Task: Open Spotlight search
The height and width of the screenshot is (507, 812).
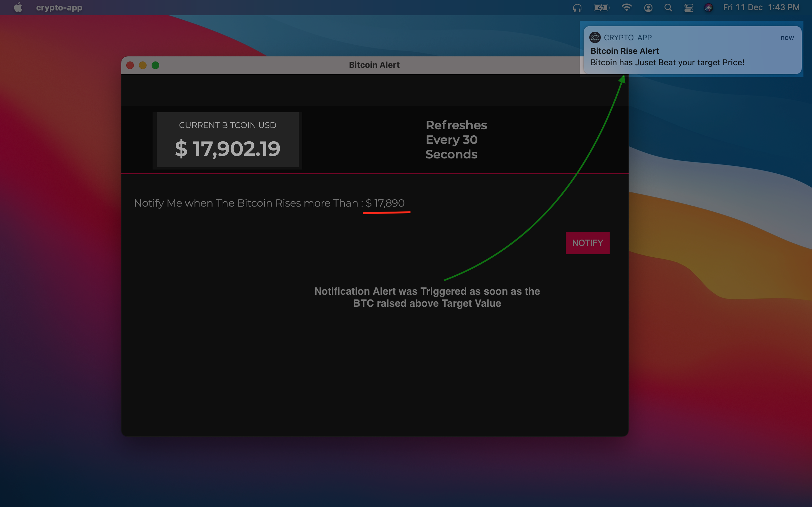Action: [x=668, y=8]
